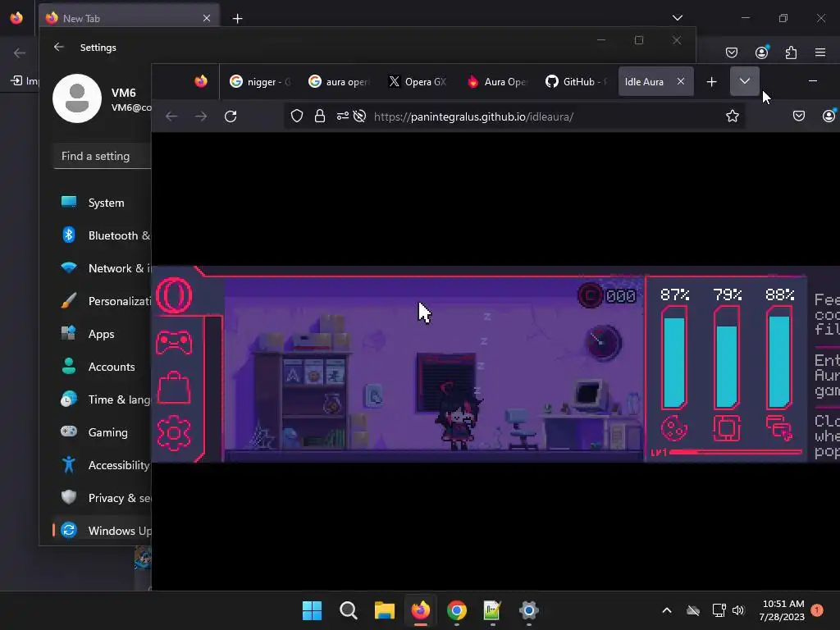Open File Explorer from the taskbar
Image resolution: width=840 pixels, height=630 pixels.
coord(384,610)
